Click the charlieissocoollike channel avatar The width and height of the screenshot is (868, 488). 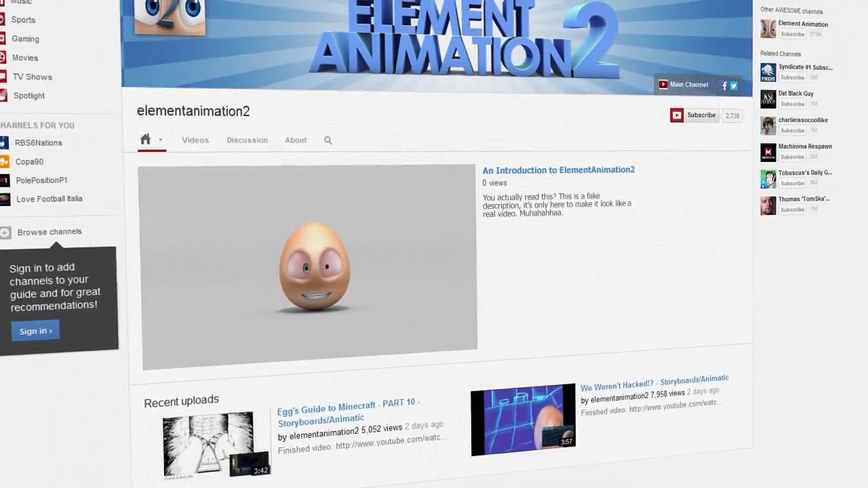click(768, 125)
